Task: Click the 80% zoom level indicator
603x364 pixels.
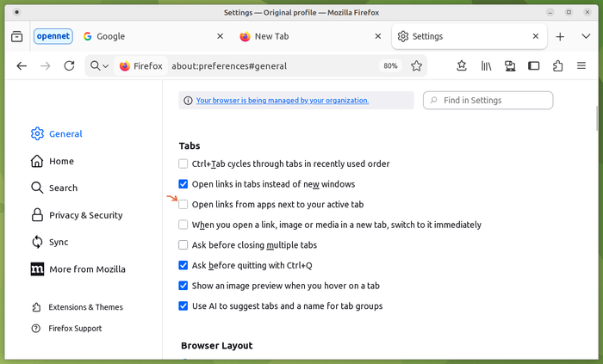Action: [x=390, y=66]
